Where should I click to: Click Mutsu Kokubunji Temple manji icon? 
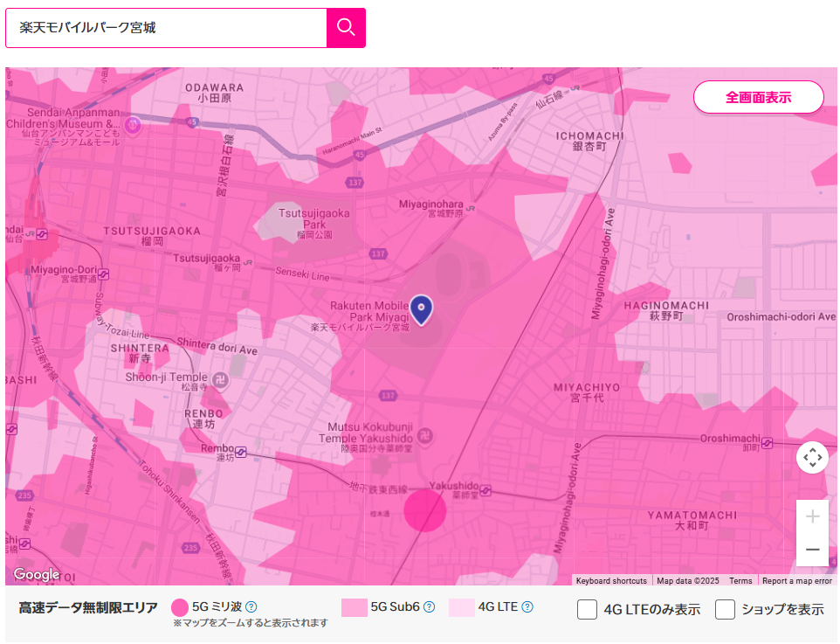click(425, 436)
